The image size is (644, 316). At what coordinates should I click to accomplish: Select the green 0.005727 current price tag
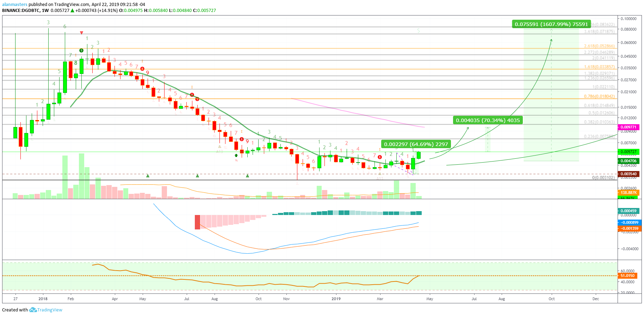(628, 152)
